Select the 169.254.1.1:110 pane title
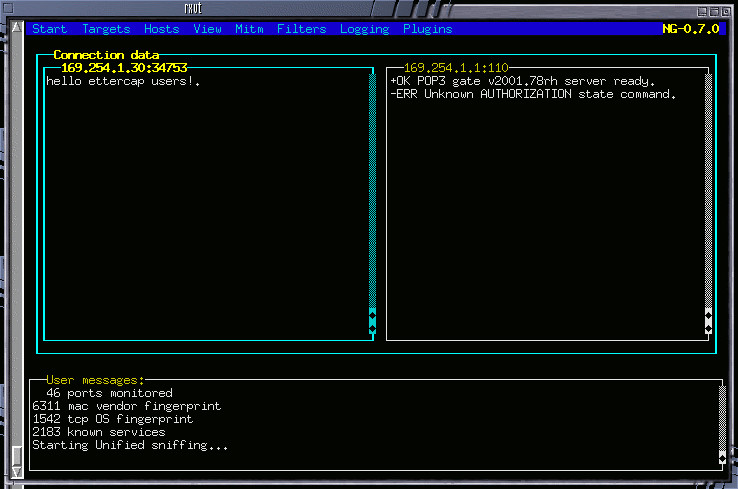Image resolution: width=738 pixels, height=489 pixels. tap(456, 68)
